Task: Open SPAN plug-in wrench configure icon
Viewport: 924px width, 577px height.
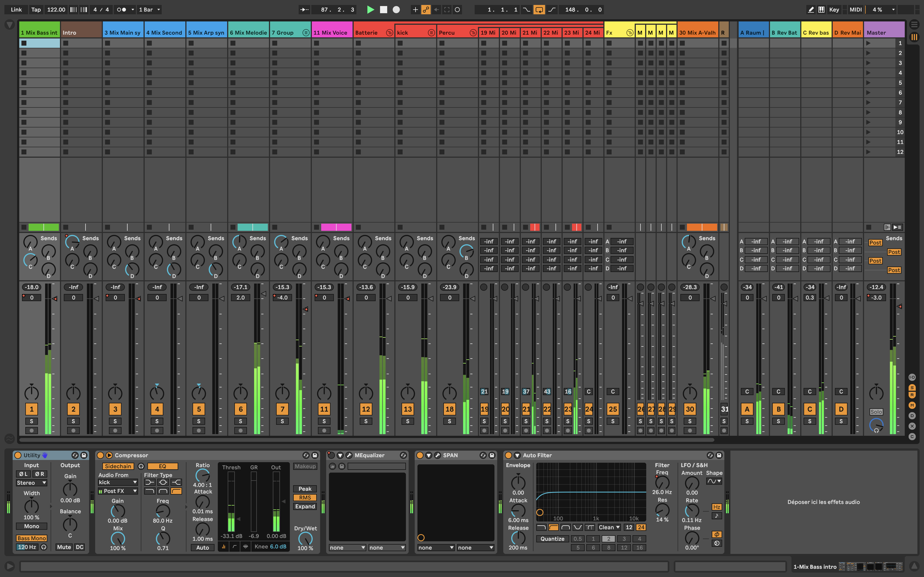Action: [438, 455]
